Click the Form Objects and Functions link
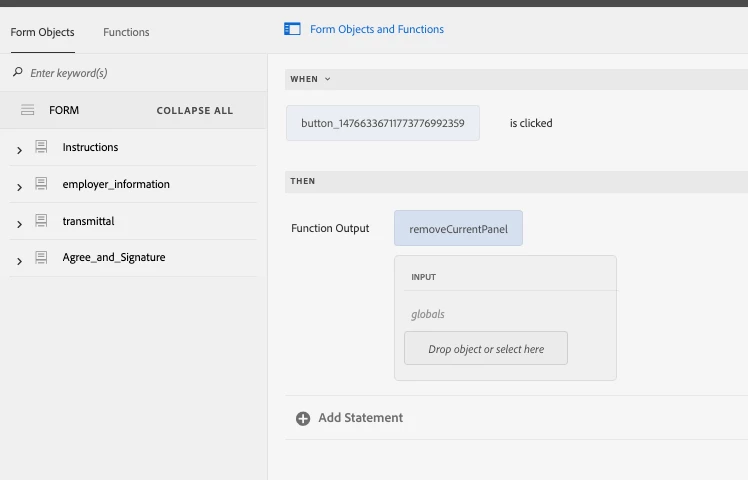Image resolution: width=748 pixels, height=480 pixels. point(377,30)
